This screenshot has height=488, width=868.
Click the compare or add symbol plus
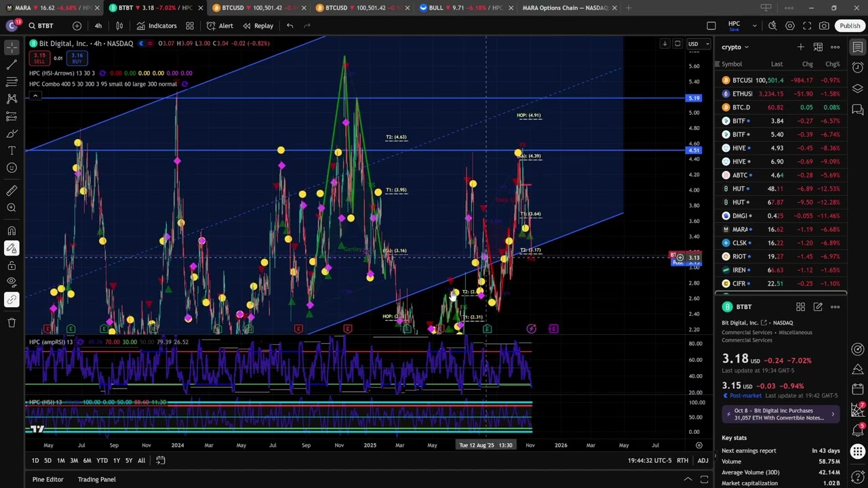(x=77, y=26)
